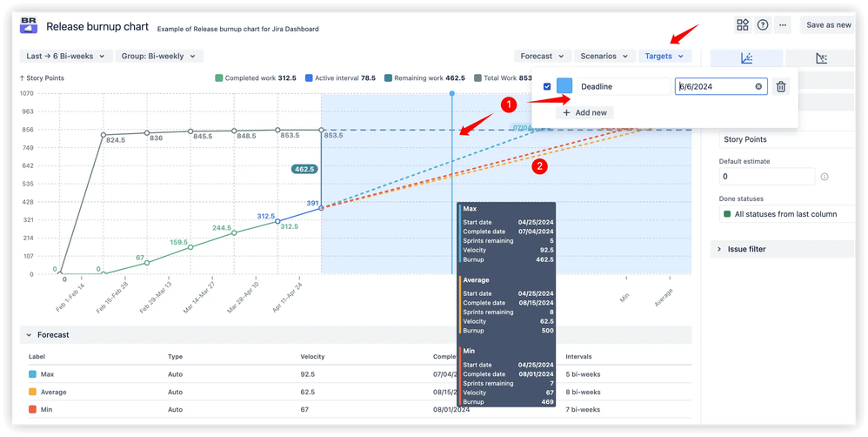Open the dashboard widgets grid icon
The image size is (868, 437).
tap(742, 25)
